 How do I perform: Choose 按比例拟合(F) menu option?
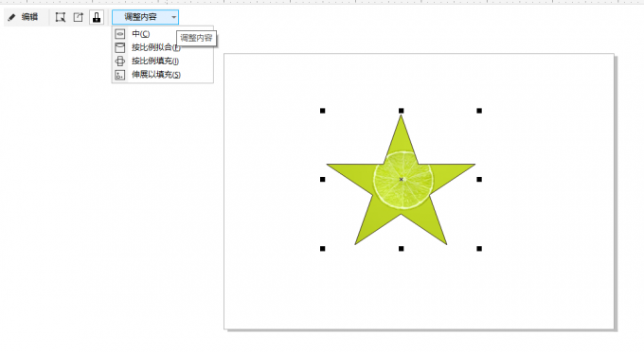(162, 47)
